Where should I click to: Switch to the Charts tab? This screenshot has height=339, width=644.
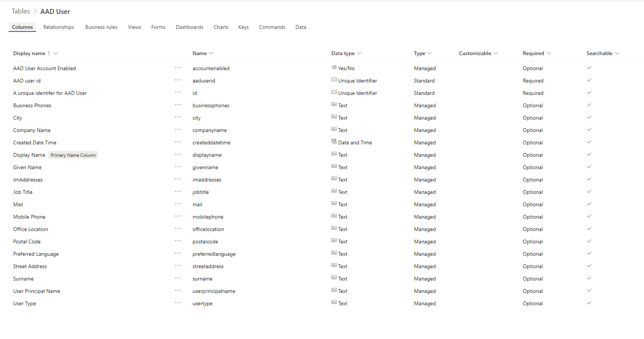pos(221,27)
